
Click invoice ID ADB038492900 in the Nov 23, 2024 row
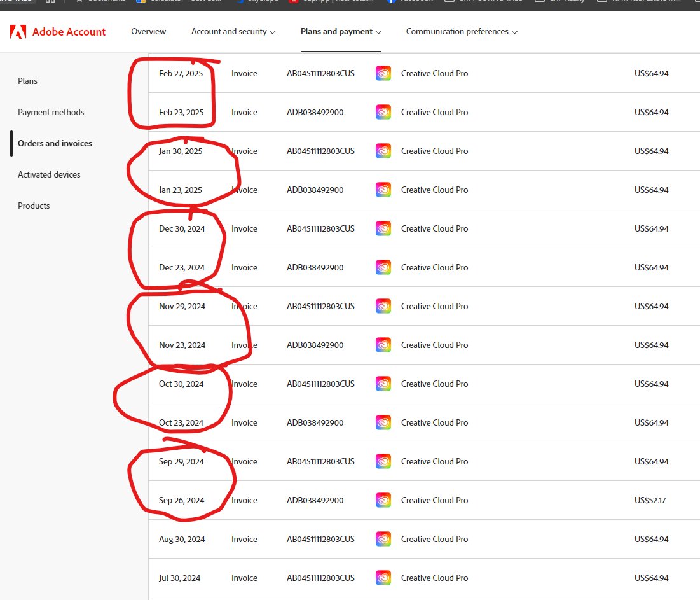tap(315, 345)
